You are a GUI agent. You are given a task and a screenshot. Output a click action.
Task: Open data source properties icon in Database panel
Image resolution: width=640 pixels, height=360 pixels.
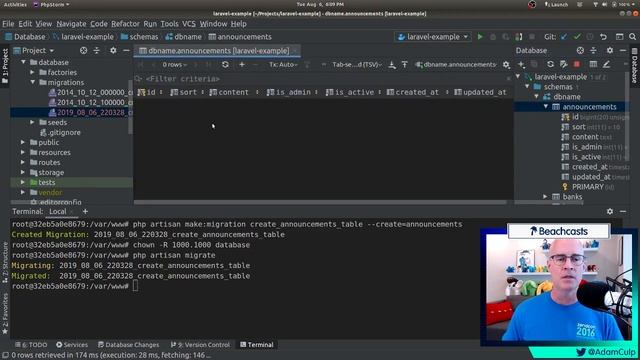coord(564,64)
